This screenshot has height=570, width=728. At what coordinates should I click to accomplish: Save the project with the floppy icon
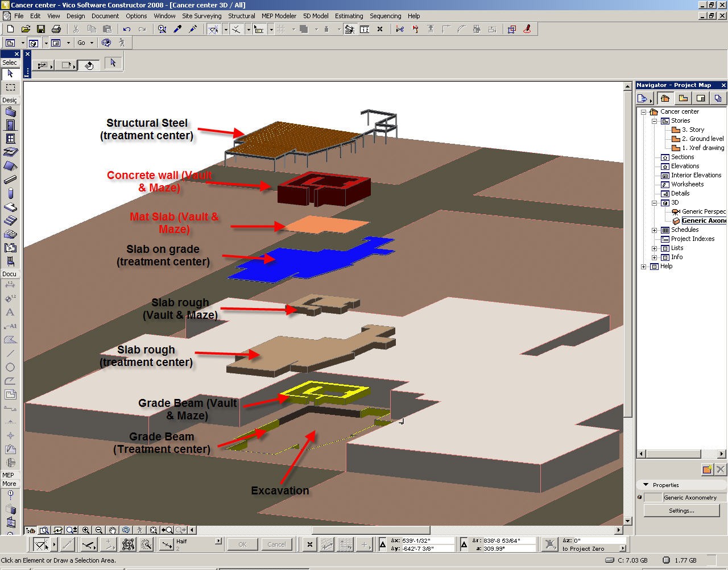[41, 29]
